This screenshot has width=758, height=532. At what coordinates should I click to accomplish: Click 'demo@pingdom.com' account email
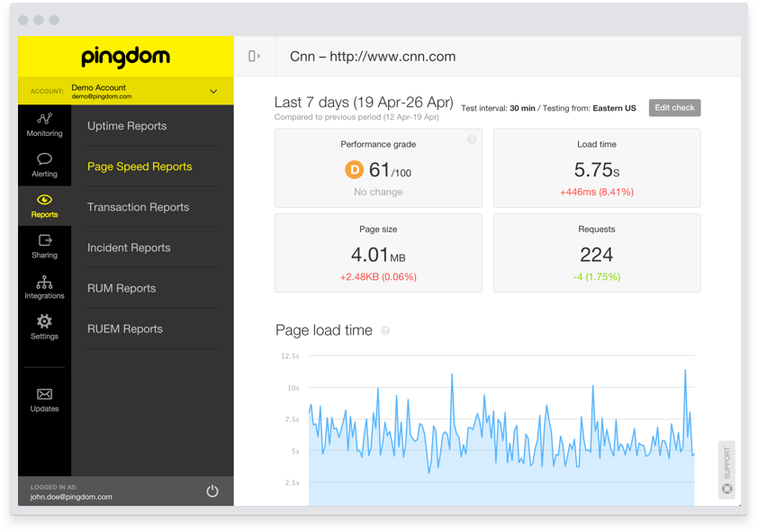(102, 96)
